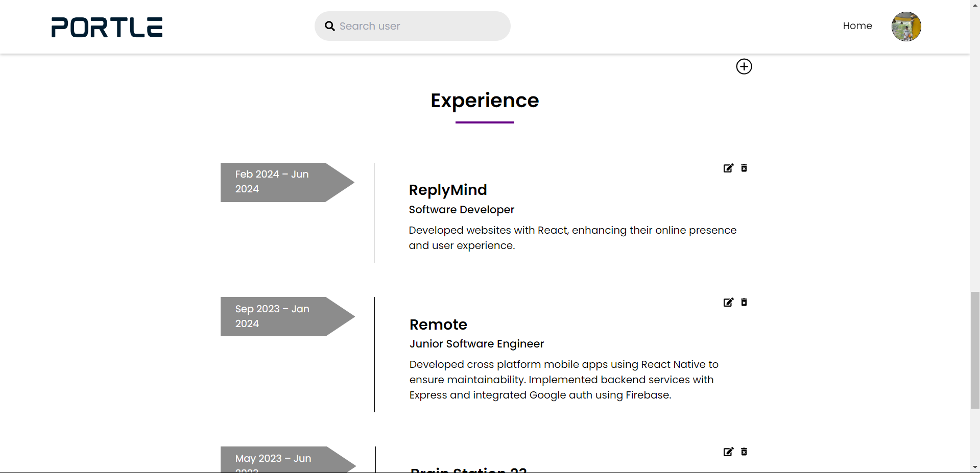Click the scrollbar down arrow
The height and width of the screenshot is (473, 980).
click(x=975, y=467)
